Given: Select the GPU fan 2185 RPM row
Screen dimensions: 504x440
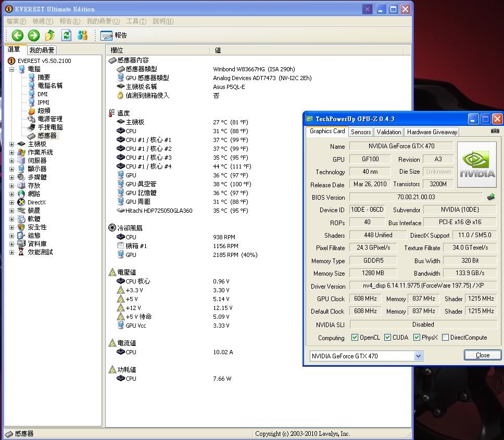Looking at the screenshot, I should click(187, 255).
